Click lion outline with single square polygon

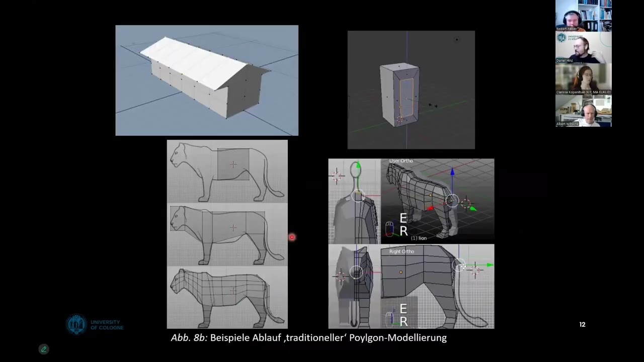227,171
